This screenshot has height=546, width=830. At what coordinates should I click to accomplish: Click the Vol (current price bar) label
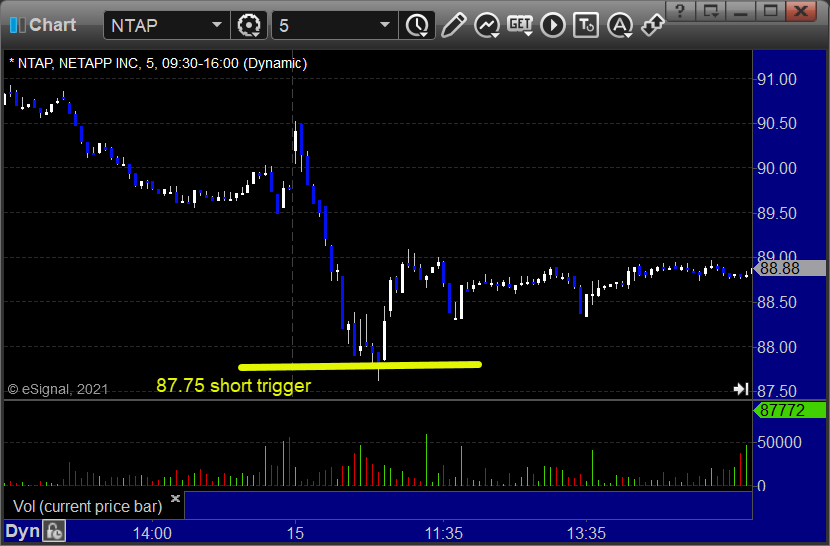(87, 506)
